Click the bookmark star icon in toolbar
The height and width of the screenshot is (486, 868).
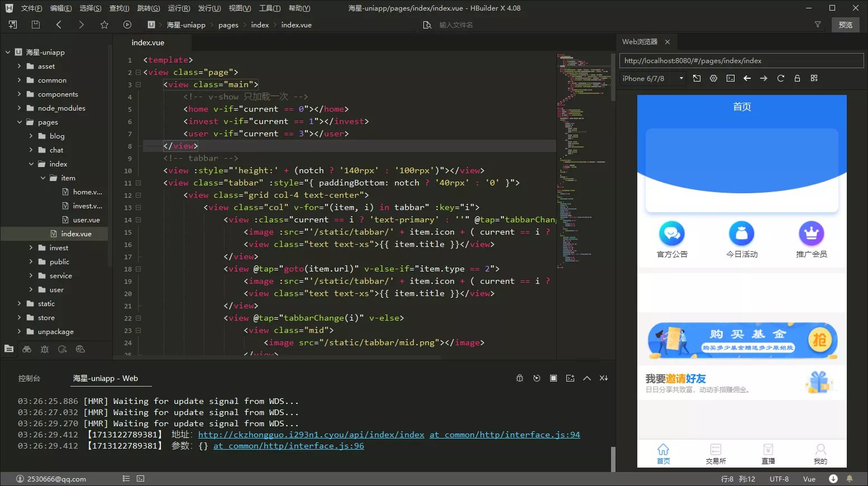(x=104, y=25)
